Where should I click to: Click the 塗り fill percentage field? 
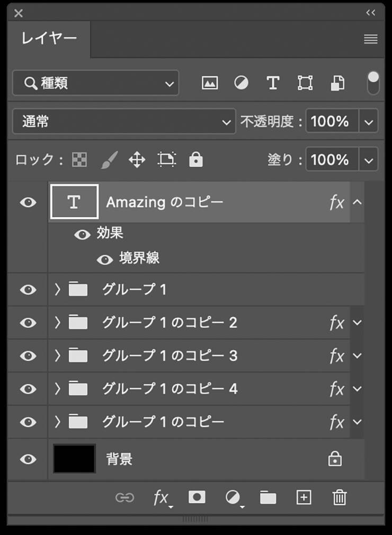tap(331, 159)
